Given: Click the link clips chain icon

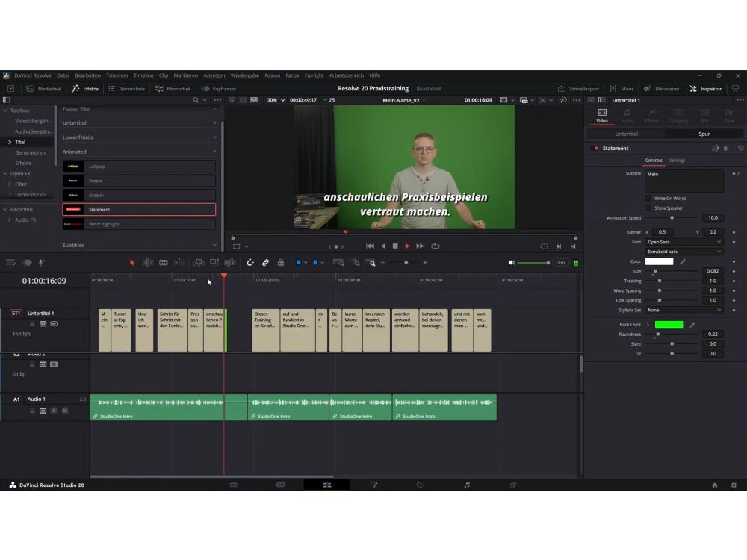Looking at the screenshot, I should tap(265, 263).
